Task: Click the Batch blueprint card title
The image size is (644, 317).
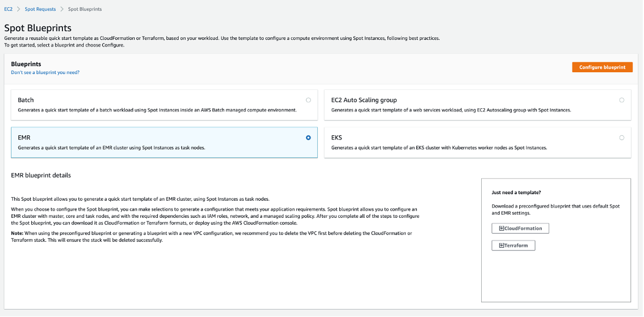Action: (x=26, y=100)
